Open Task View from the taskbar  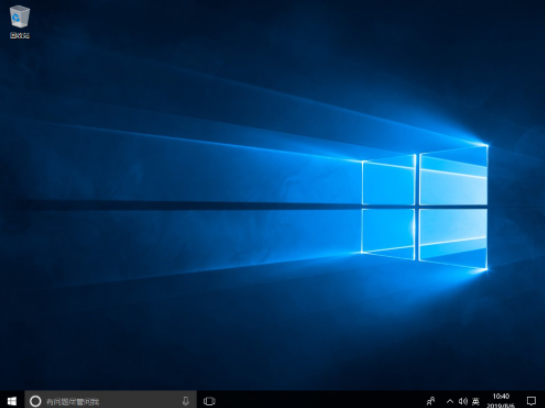(209, 401)
